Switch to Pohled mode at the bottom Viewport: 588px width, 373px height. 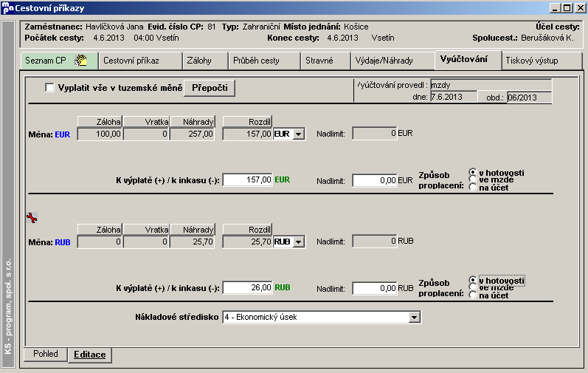46,354
